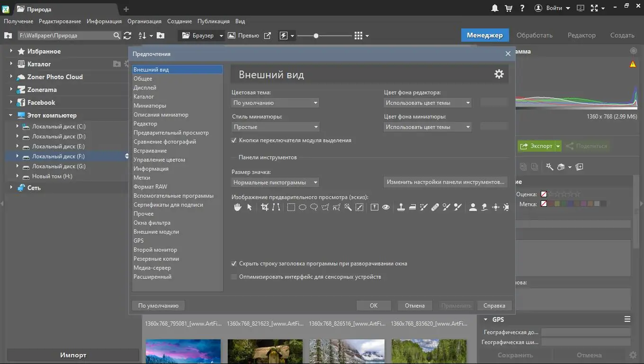
Task: Switch to the Редактор module tab
Action: coord(581,35)
